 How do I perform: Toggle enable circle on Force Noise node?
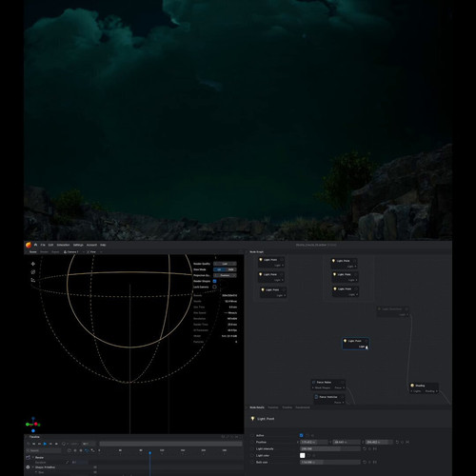click(342, 383)
